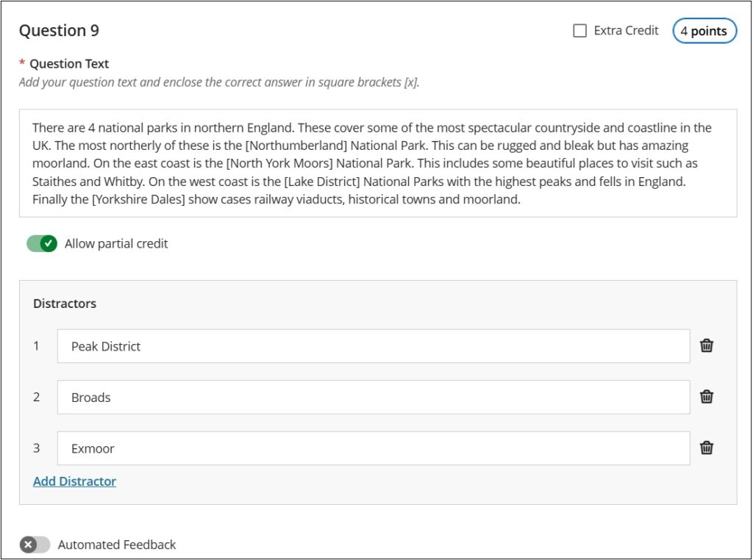Delete the Peak District distractor
753x560 pixels.
pos(706,345)
